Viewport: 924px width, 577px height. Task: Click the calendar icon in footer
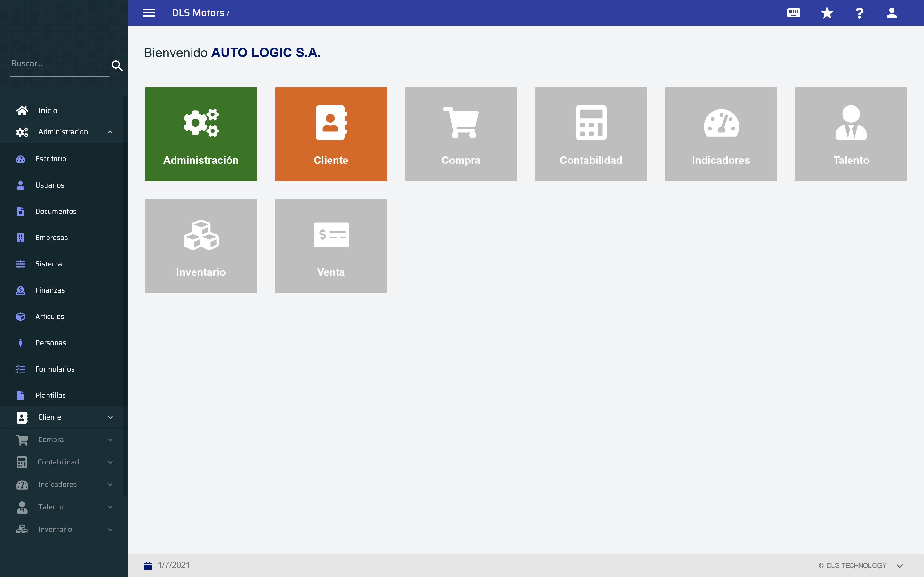pos(148,565)
